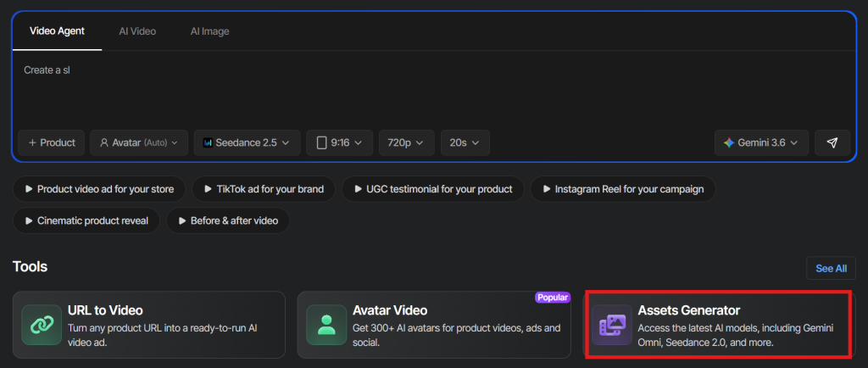Screen dimensions: 868x368
Task: Click play icon on Cinematic product reveal chip
Action: (x=29, y=220)
